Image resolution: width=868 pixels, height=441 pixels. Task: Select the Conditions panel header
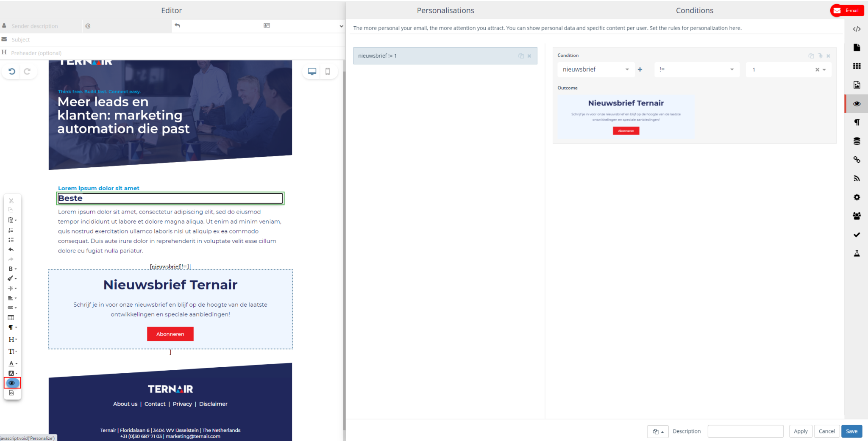tap(694, 10)
